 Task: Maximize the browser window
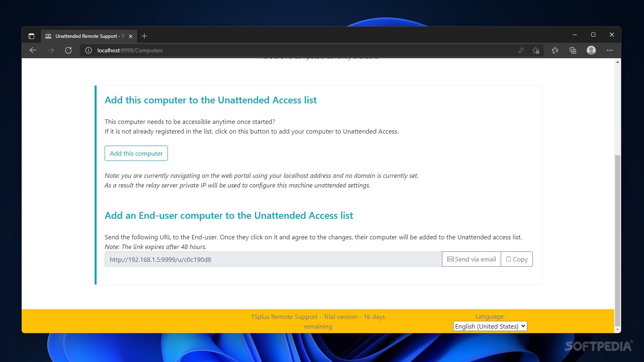(x=593, y=35)
